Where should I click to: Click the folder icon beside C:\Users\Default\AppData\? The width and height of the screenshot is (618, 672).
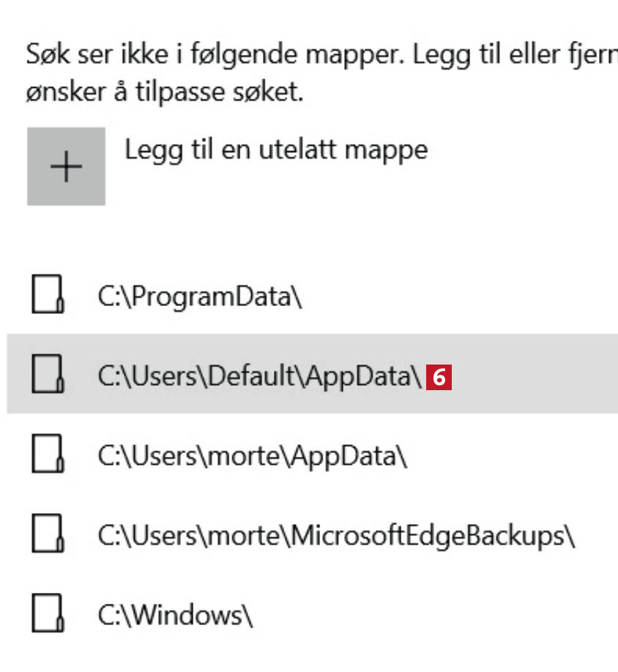pos(47,375)
